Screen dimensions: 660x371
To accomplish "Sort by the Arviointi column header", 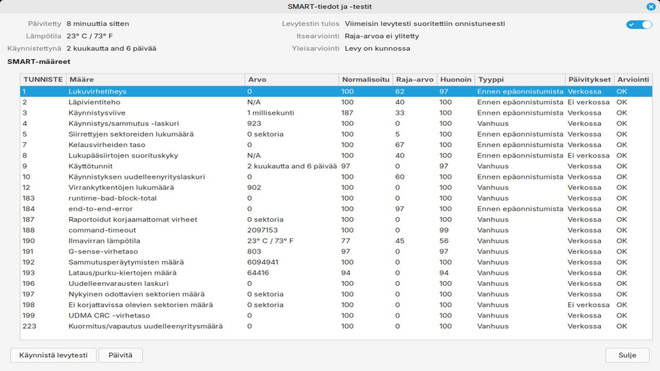I will (633, 79).
